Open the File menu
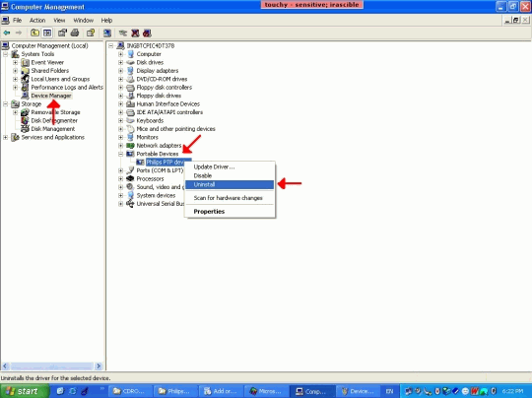The height and width of the screenshot is (398, 532). (x=17, y=21)
